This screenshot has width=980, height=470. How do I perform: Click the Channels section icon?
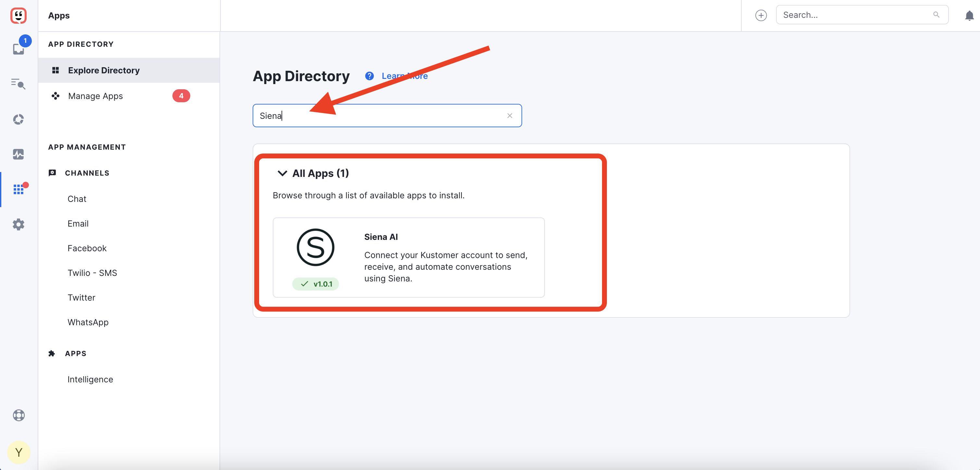[52, 173]
